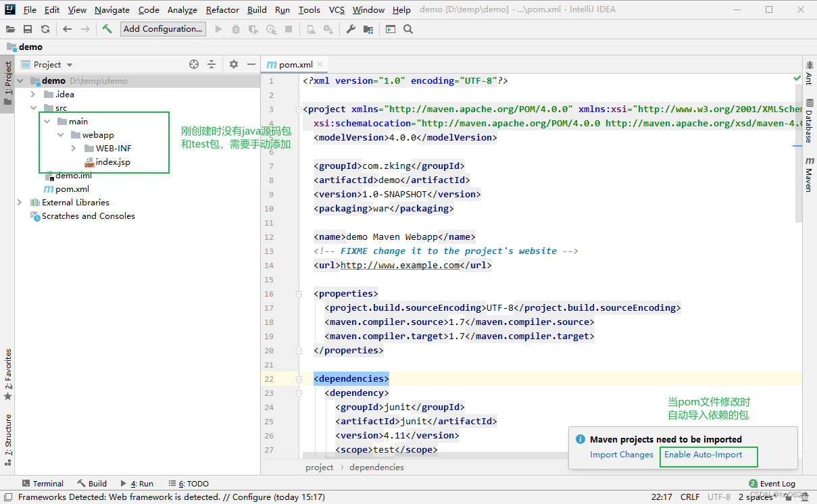Viewport: 817px width, 504px height.
Task: Open the Maven tool window
Action: click(809, 174)
